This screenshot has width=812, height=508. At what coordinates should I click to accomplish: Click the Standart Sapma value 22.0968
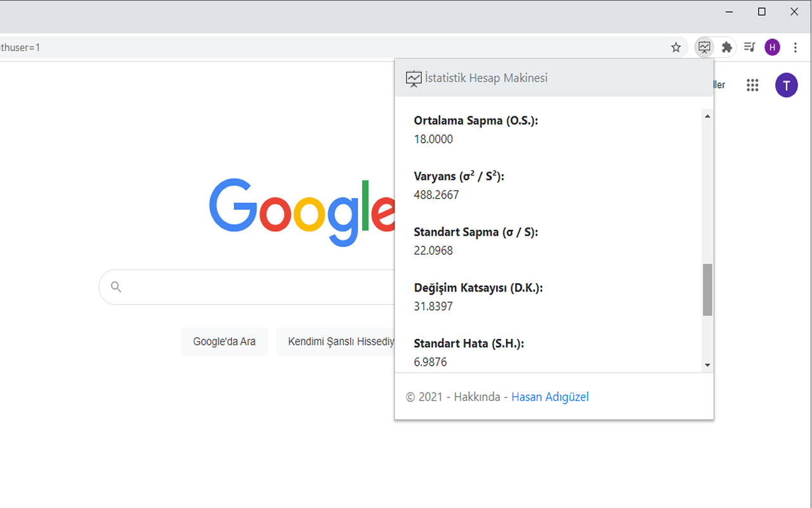coord(433,251)
